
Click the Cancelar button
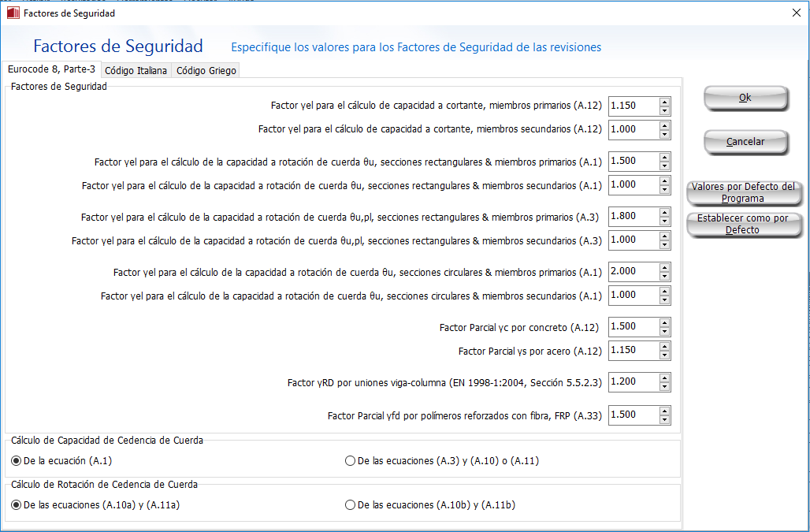pyautogui.click(x=745, y=142)
